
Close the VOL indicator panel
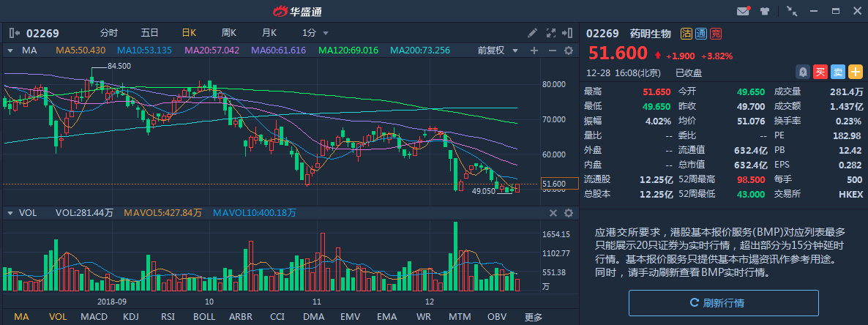coord(553,213)
